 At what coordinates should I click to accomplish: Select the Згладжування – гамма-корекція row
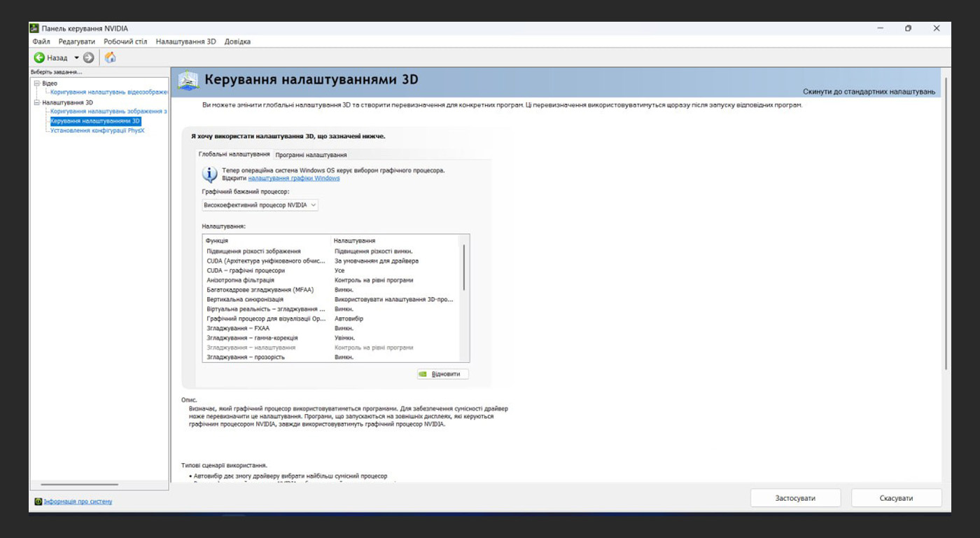coord(330,338)
